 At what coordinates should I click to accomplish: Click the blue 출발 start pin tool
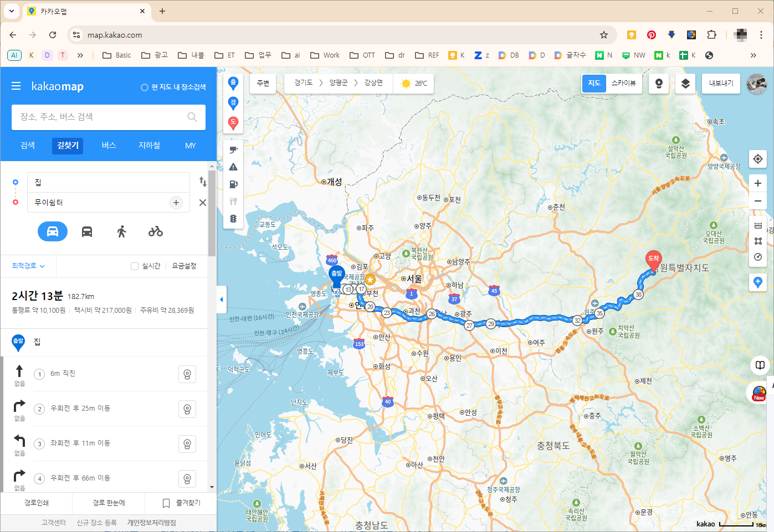tap(233, 84)
